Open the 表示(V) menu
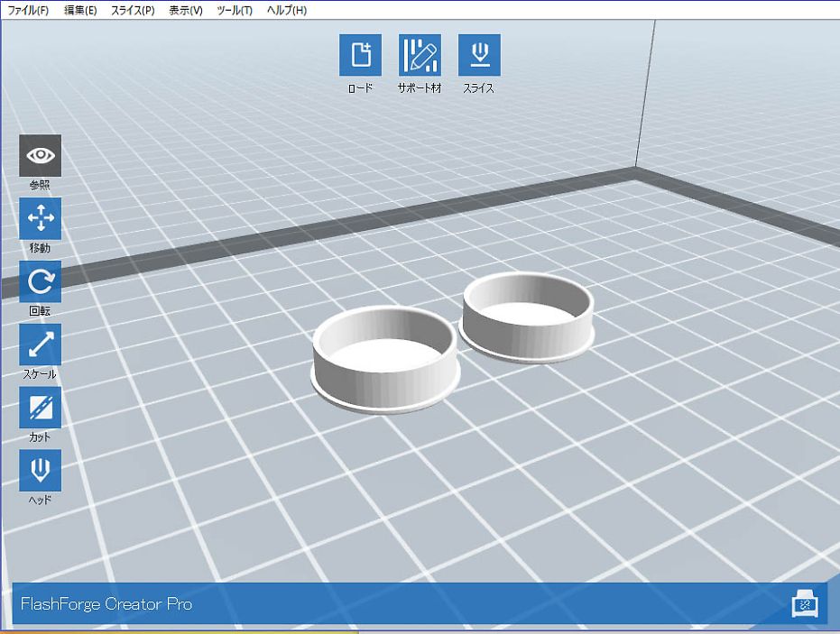This screenshot has height=634, width=840. pos(186,10)
